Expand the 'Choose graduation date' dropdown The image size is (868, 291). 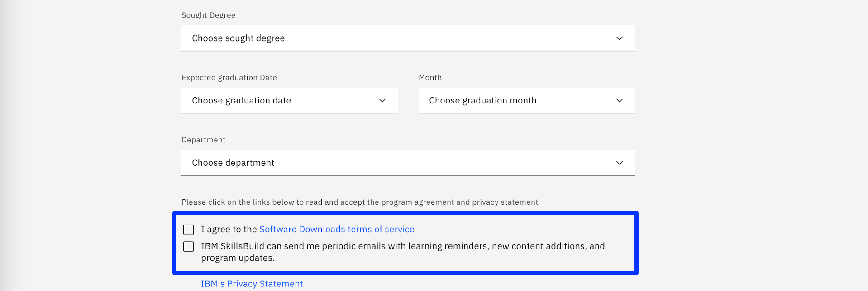tap(289, 101)
